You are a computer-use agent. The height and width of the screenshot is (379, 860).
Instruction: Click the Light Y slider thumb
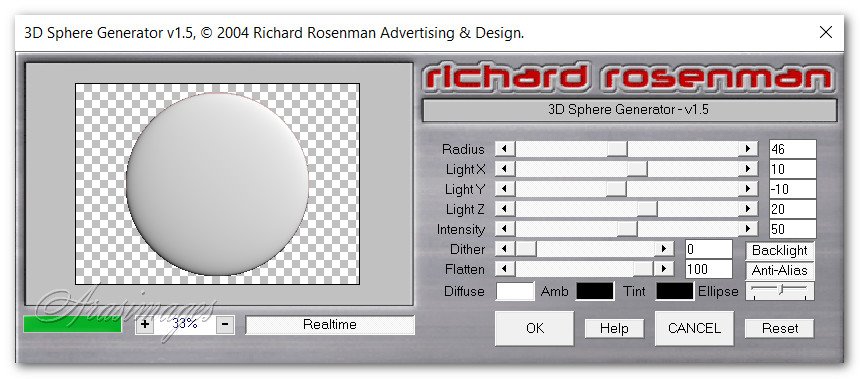point(616,189)
